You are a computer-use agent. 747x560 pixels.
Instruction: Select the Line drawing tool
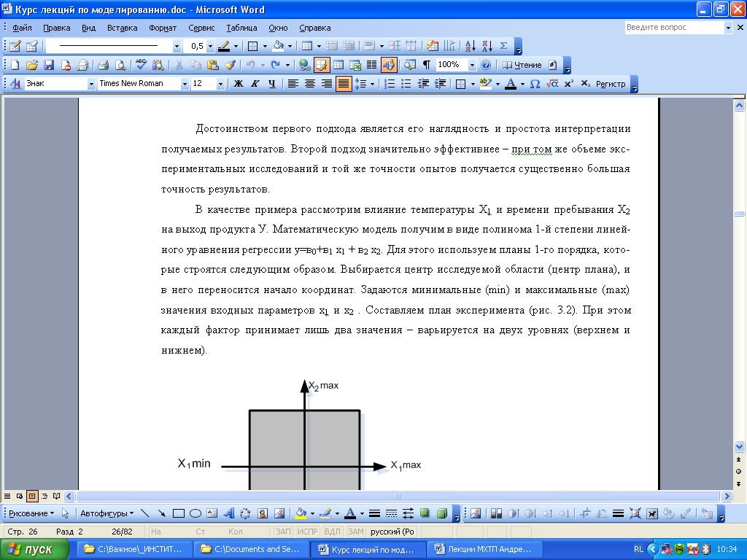[145, 513]
